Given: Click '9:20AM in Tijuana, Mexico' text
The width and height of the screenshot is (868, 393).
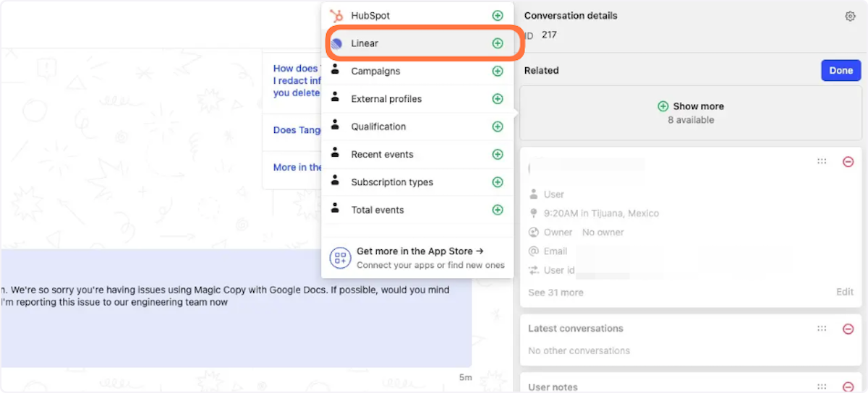Looking at the screenshot, I should coord(601,214).
